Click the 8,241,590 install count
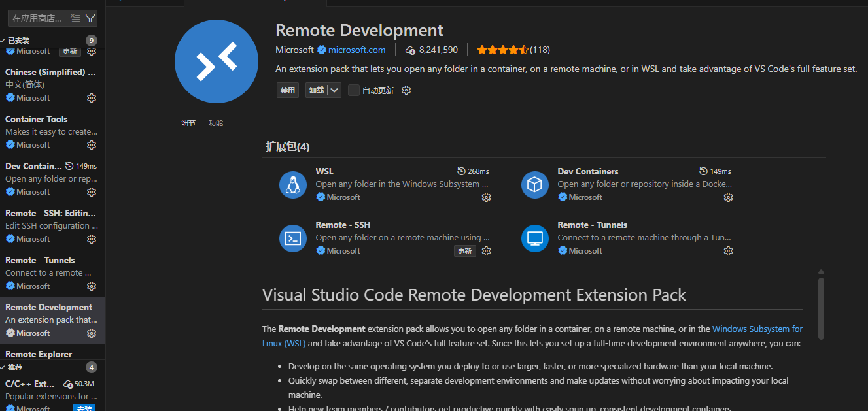The image size is (868, 411). [438, 50]
